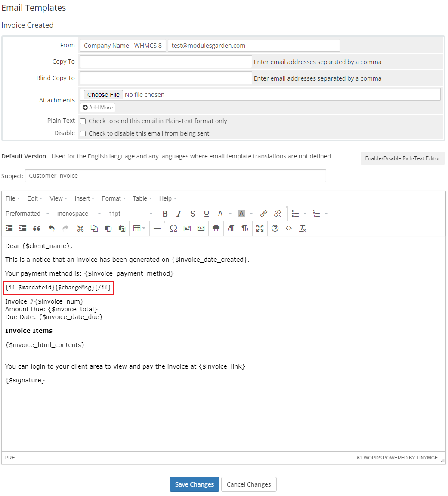Viewport: 448px width, 496px height.
Task: Open the Preformatted block format dropdown
Action: [x=28, y=214]
